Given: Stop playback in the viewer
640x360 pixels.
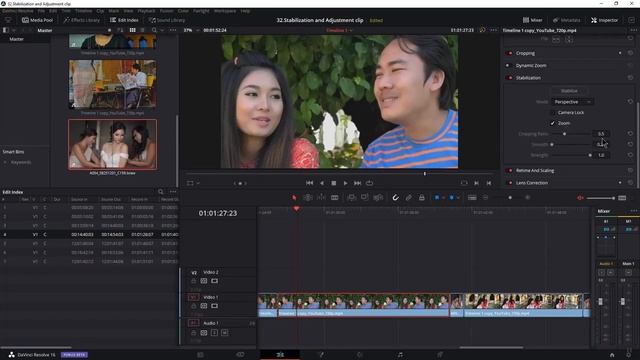Looking at the screenshot, I should click(x=333, y=183).
